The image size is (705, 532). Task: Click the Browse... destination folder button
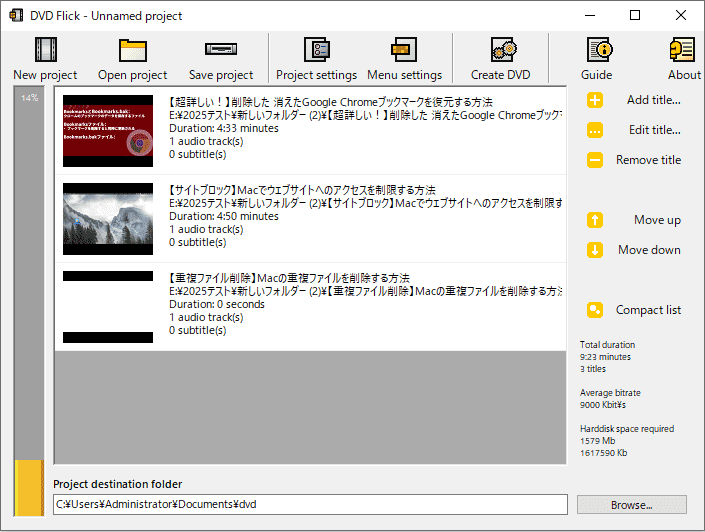[631, 505]
